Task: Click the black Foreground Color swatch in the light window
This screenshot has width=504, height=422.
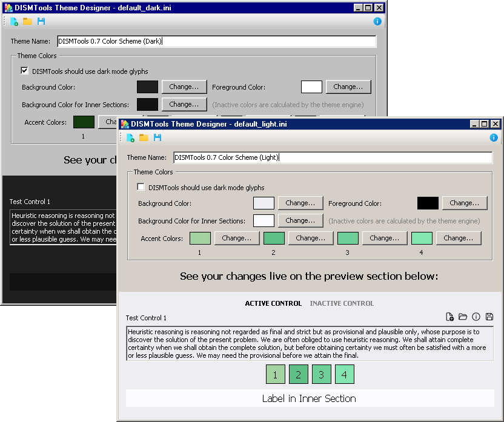Action: pyautogui.click(x=428, y=203)
